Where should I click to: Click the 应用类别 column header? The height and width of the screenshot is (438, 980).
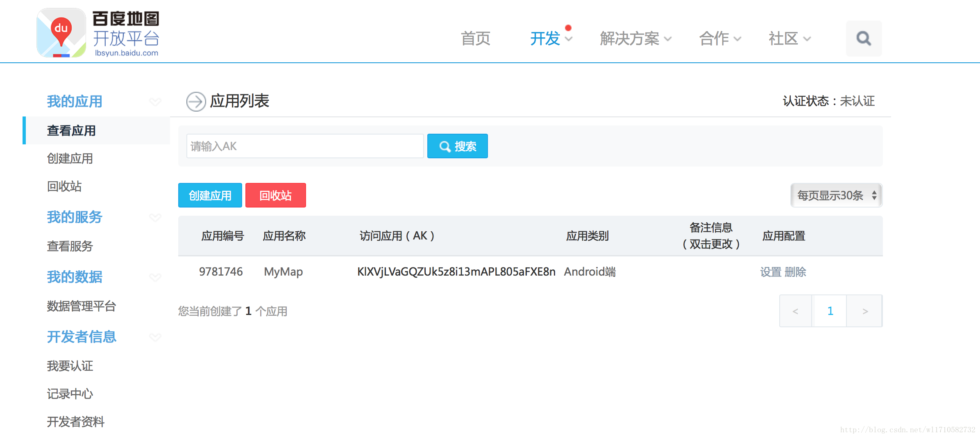tap(587, 236)
